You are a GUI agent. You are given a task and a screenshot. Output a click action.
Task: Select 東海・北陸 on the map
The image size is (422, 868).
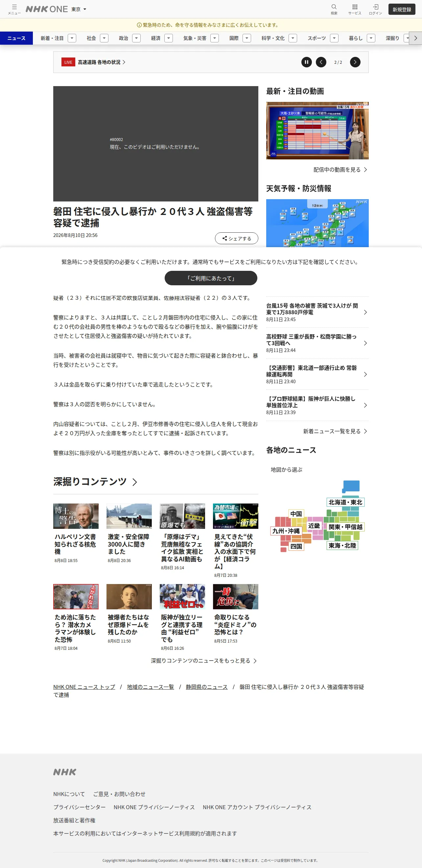[x=342, y=545]
